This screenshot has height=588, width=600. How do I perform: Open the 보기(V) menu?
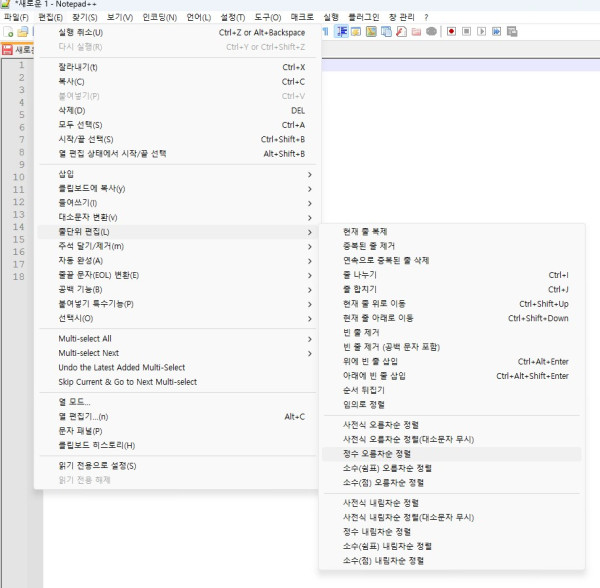120,18
